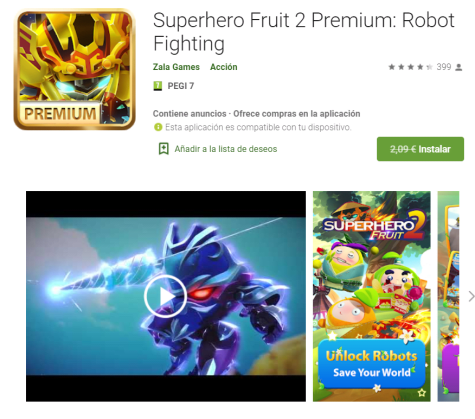This screenshot has width=475, height=419.
Task: Open the partially visible third screenshot
Action: point(448,296)
